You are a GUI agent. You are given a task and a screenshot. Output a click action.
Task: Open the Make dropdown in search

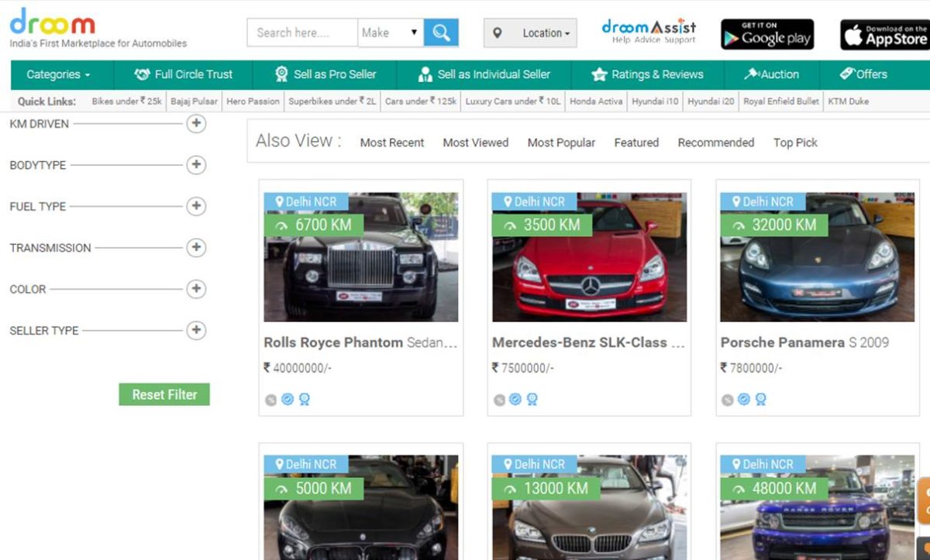tap(391, 33)
